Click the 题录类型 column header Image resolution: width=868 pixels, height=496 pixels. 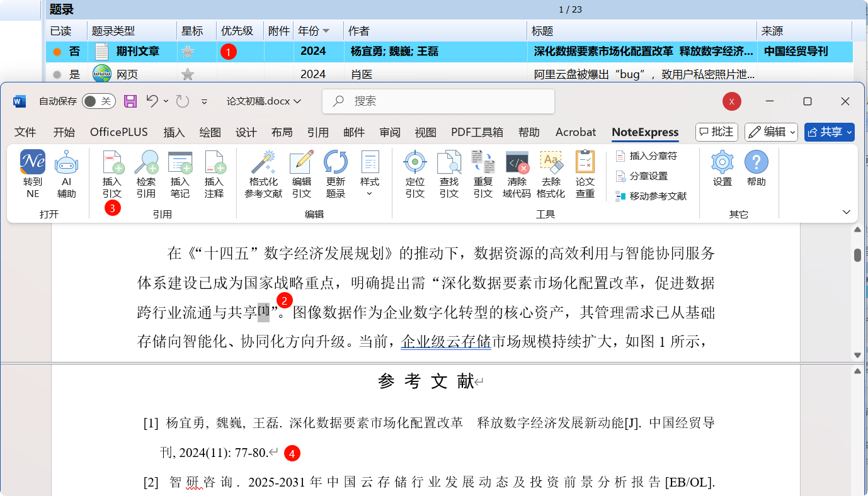pos(132,31)
